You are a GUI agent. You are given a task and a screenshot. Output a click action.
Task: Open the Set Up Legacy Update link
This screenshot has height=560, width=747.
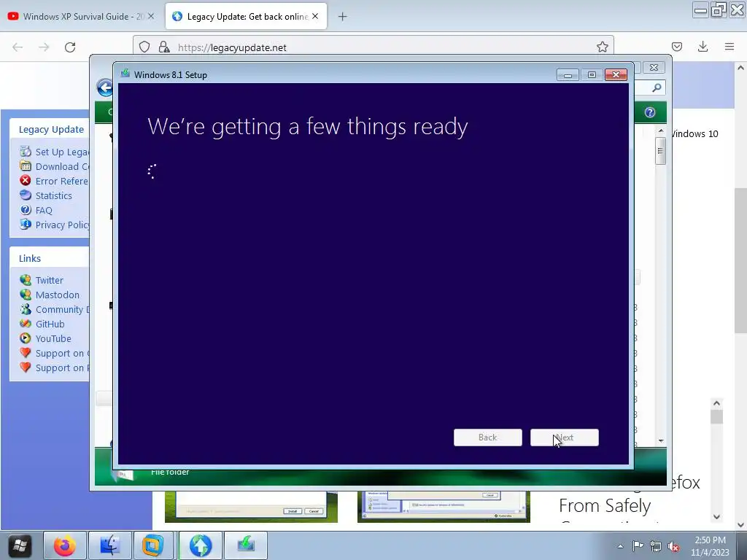(x=62, y=152)
